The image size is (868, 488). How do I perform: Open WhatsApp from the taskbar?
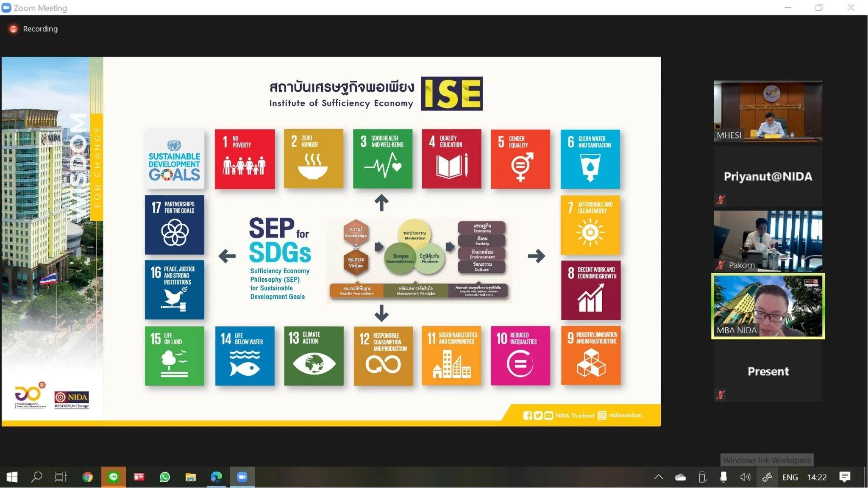(x=165, y=477)
